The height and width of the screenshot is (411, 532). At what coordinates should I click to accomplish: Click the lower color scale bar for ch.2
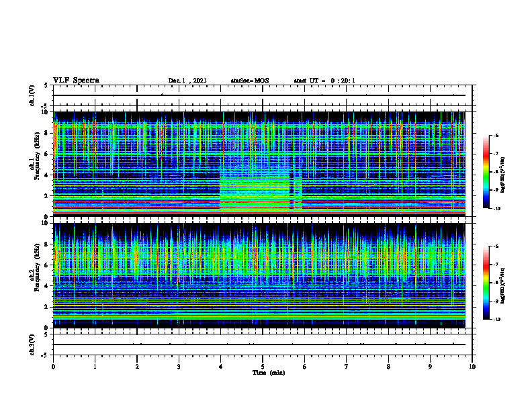coord(486,283)
